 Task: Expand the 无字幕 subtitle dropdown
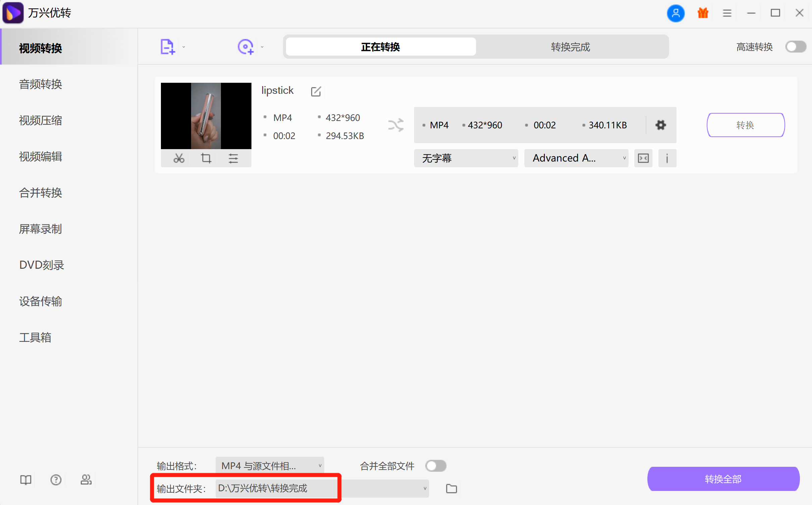(466, 158)
